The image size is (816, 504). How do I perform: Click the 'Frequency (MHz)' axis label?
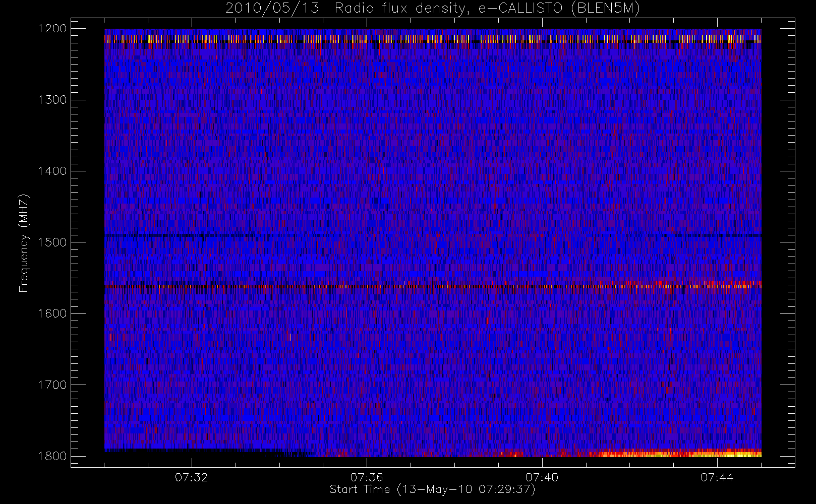coord(24,243)
